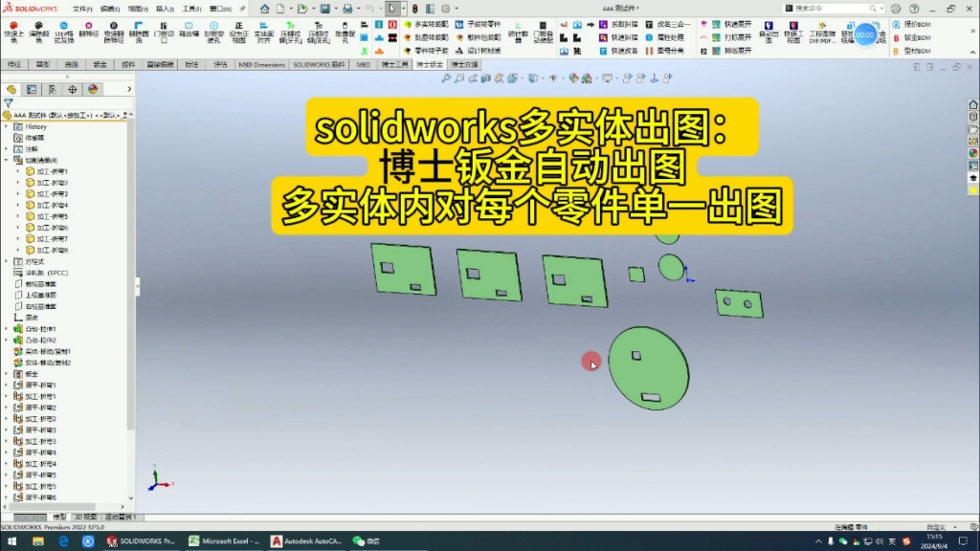This screenshot has width=980, height=551.
Task: Click the zoom to fit button
Action: [x=448, y=79]
